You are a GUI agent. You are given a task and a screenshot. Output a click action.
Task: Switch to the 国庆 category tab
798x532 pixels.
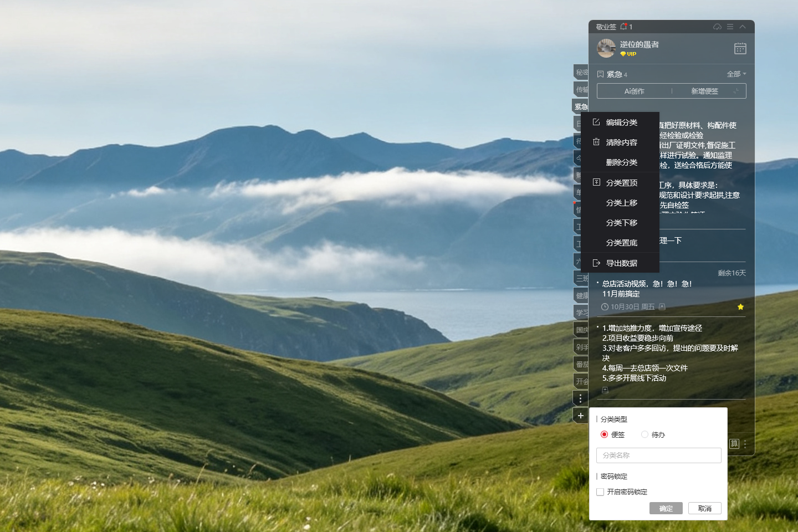click(581, 330)
